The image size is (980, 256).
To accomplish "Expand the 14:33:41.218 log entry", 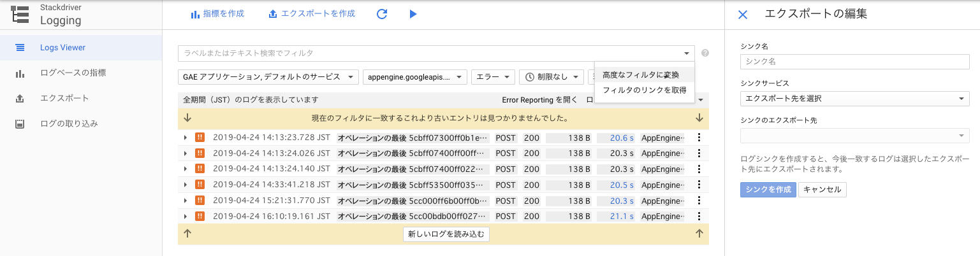I will coord(186,185).
